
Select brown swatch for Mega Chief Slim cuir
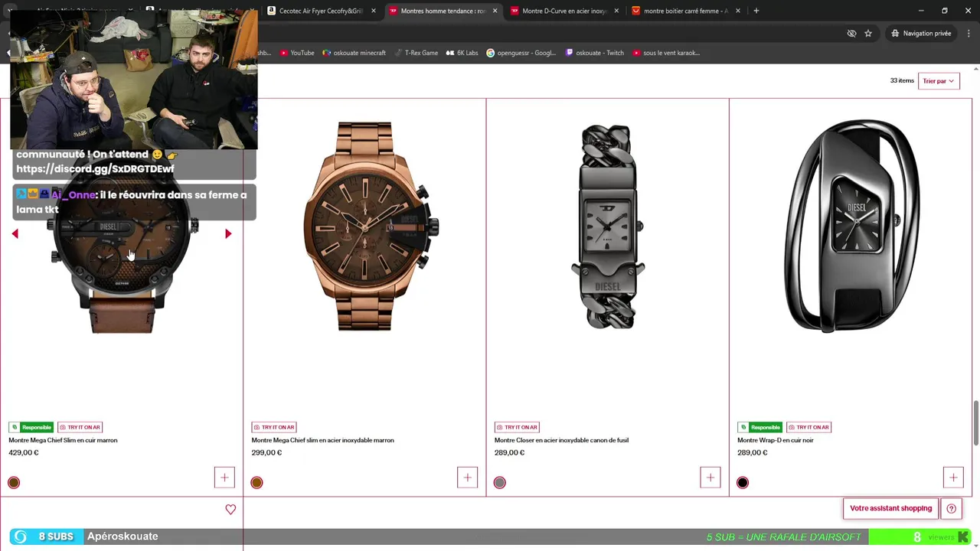tap(14, 482)
